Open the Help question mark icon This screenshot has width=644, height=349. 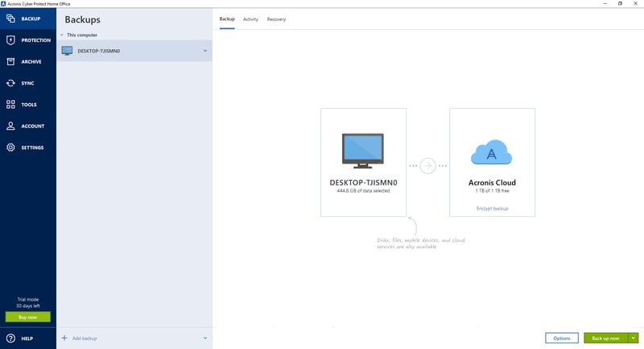click(10, 339)
